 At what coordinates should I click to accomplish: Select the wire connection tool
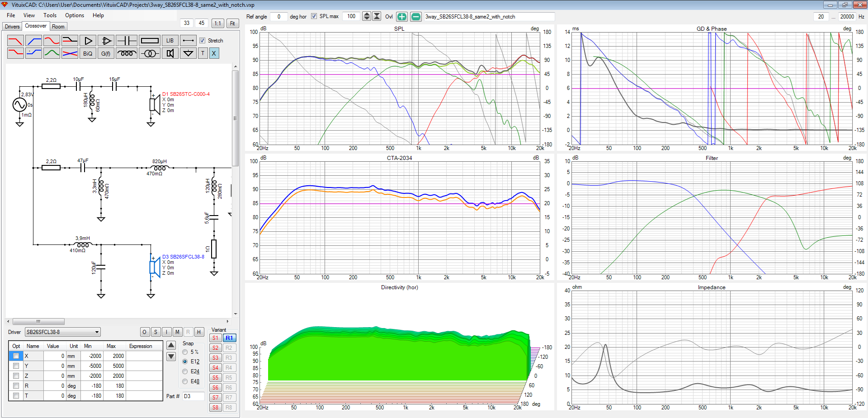pyautogui.click(x=188, y=41)
